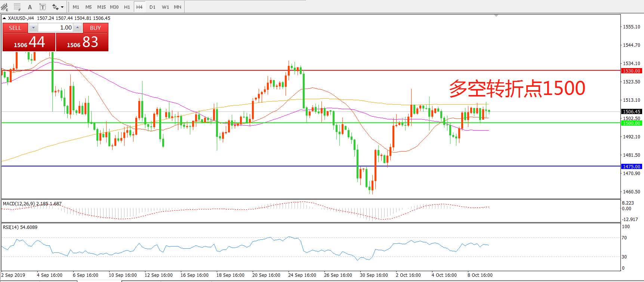Open the arrows tool dropdown arrow
644x282 pixels.
[62, 7]
